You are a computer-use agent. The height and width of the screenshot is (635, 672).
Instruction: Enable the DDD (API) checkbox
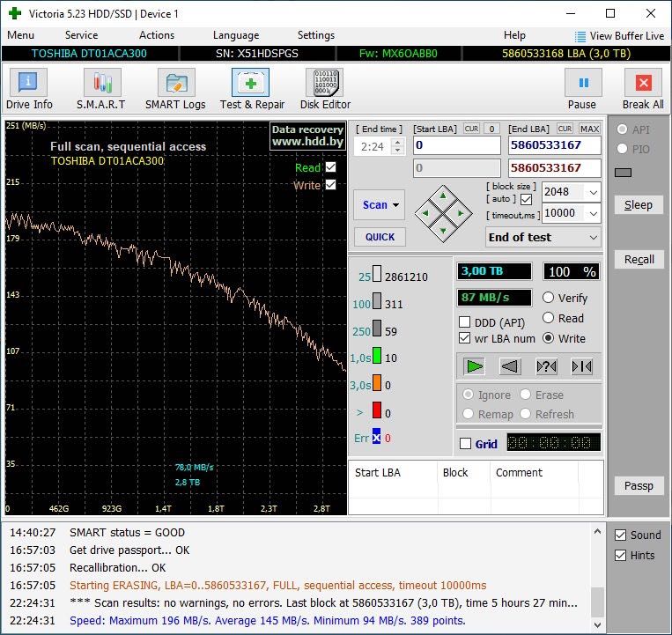click(x=464, y=321)
